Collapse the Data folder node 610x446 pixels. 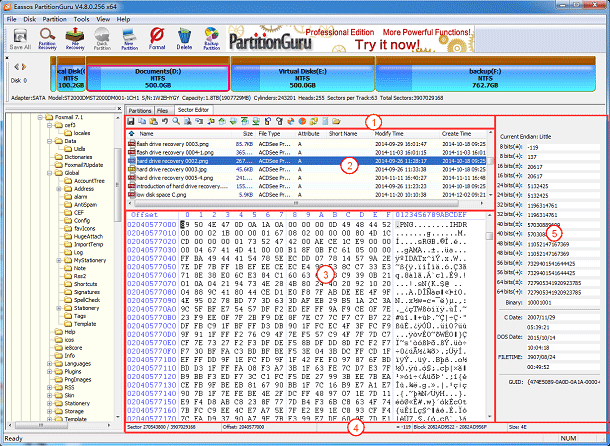pyautogui.click(x=49, y=141)
